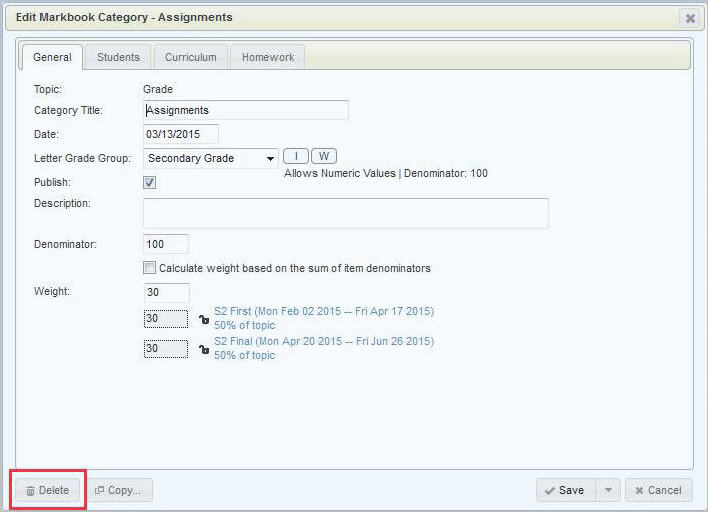Close the Edit Markbook Category dialog
Viewport: 708px width, 512px height.
coord(689,18)
